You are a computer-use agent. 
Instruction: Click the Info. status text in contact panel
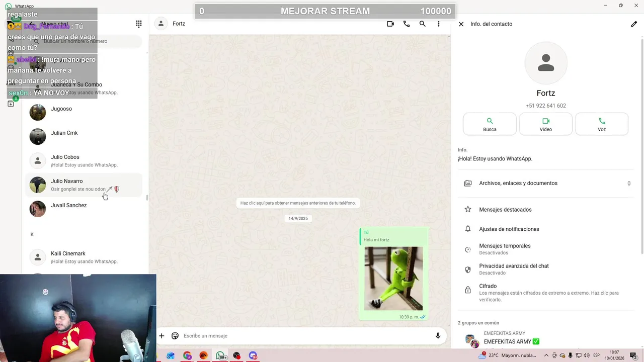point(495,159)
